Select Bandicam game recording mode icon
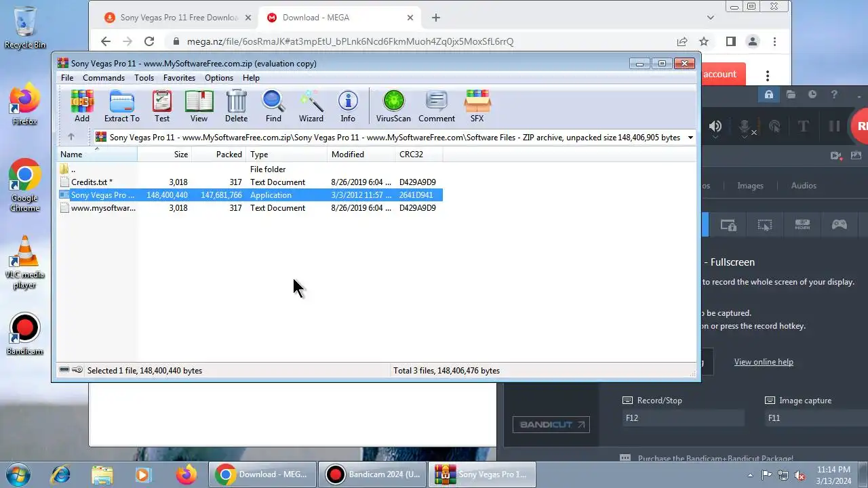 840,225
